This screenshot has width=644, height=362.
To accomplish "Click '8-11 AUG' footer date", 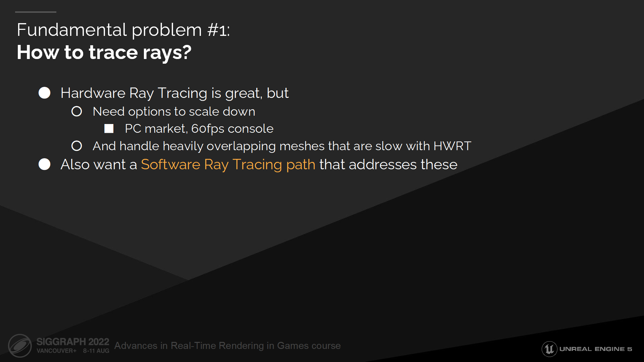I will click(96, 351).
